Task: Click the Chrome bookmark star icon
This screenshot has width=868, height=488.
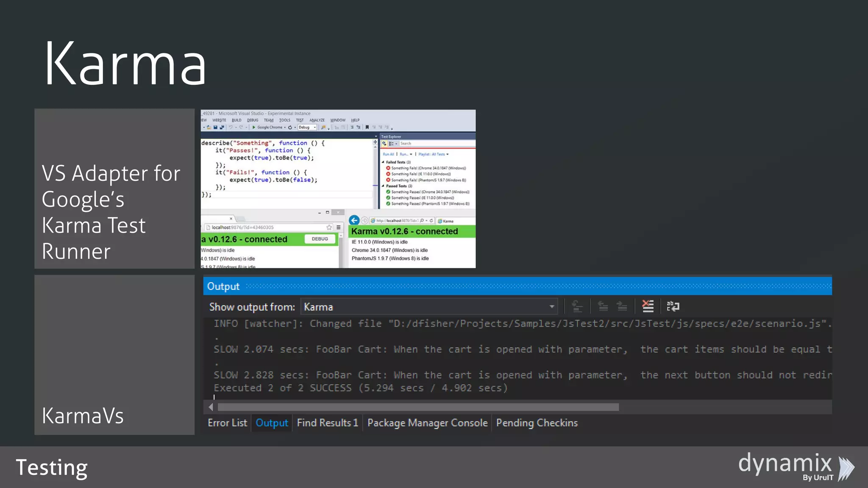Action: tap(329, 227)
